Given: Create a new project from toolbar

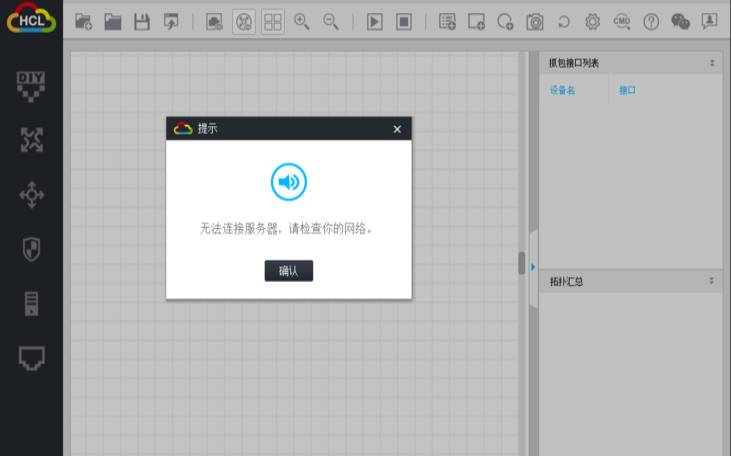Looking at the screenshot, I should [83, 21].
